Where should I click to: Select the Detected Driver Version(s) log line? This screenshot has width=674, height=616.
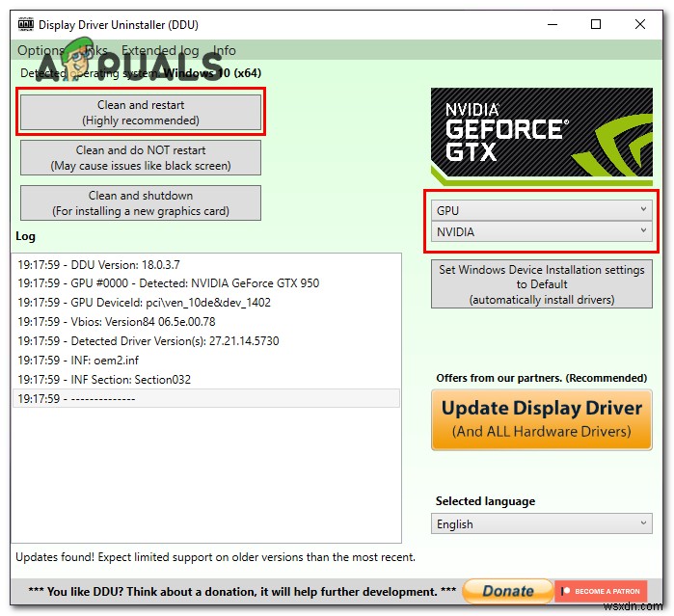[x=206, y=341]
